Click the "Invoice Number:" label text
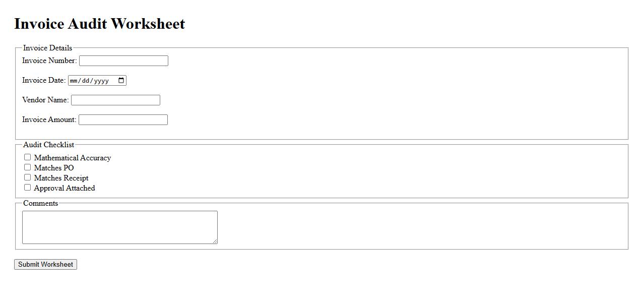The height and width of the screenshot is (303, 644). [49, 61]
